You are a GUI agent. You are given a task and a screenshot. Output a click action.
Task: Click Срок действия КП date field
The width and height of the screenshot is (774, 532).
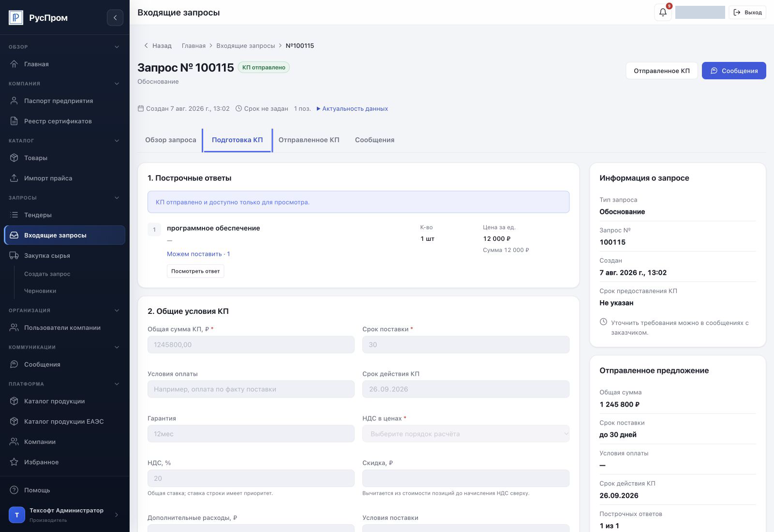pos(466,389)
